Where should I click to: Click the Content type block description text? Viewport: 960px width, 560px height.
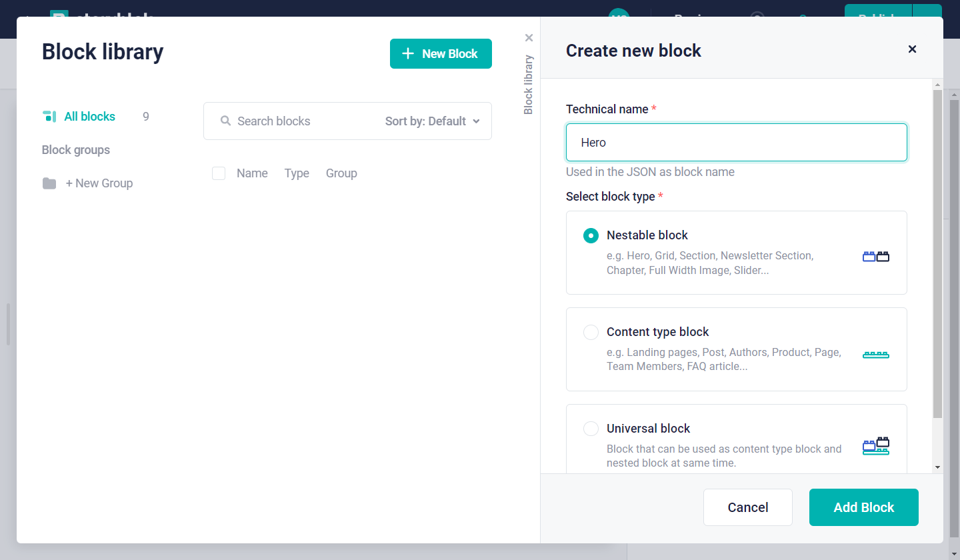tap(724, 359)
